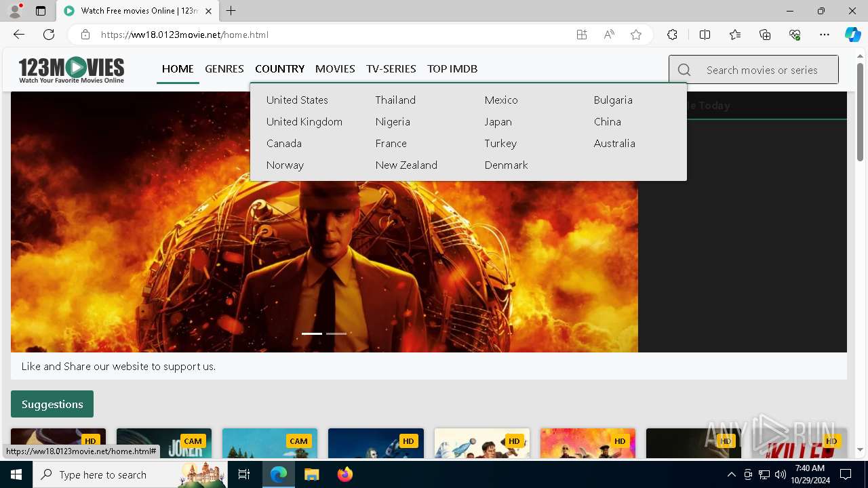Click Search movies or series field
The width and height of the screenshot is (868, 488).
coord(762,70)
